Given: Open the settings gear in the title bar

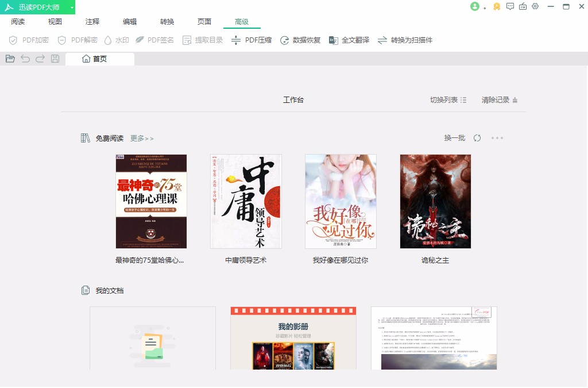Looking at the screenshot, I should pos(534,7).
